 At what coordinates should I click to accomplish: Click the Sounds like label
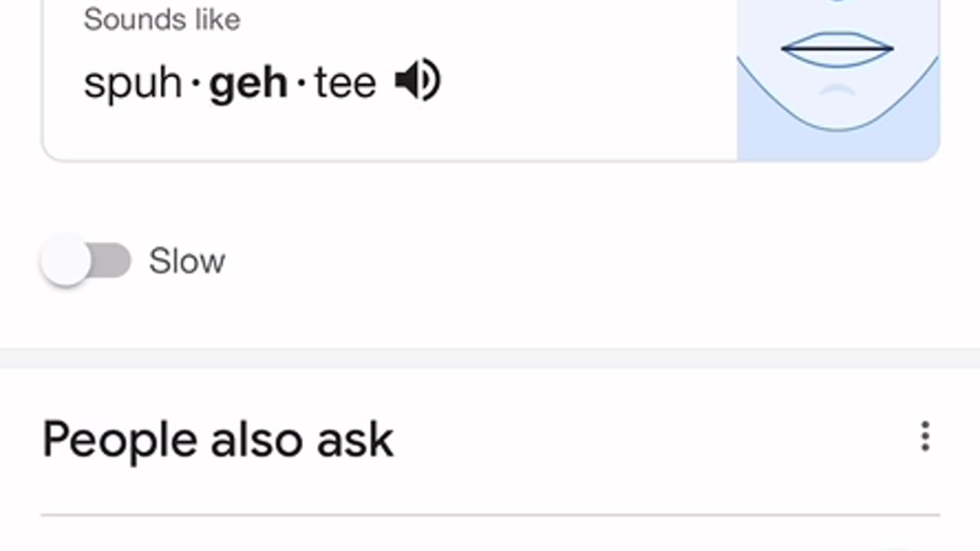coord(162,19)
